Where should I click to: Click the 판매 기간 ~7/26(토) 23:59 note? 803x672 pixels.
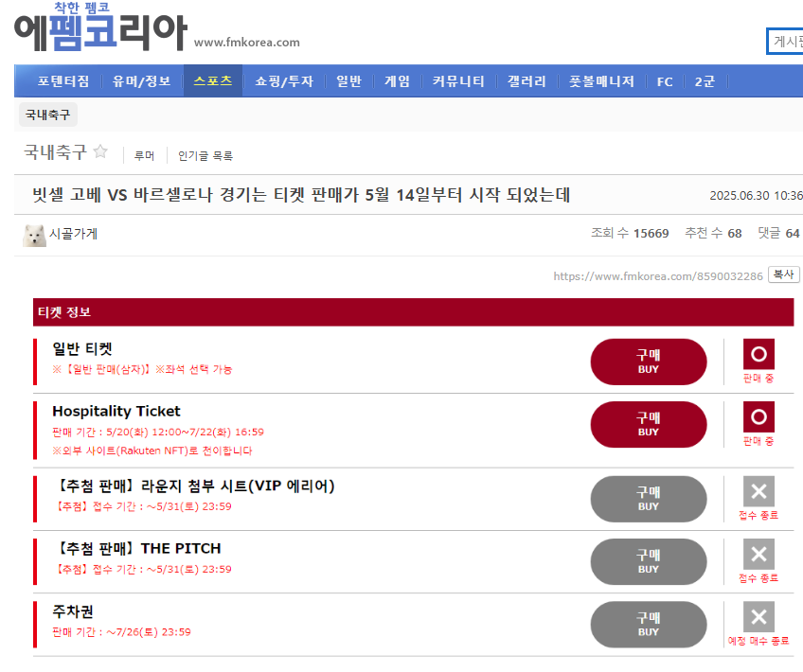pos(121,632)
